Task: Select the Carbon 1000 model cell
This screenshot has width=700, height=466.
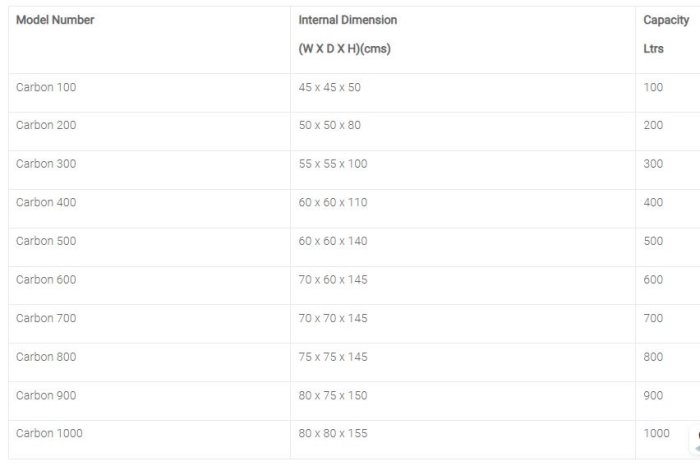Action: [x=49, y=434]
